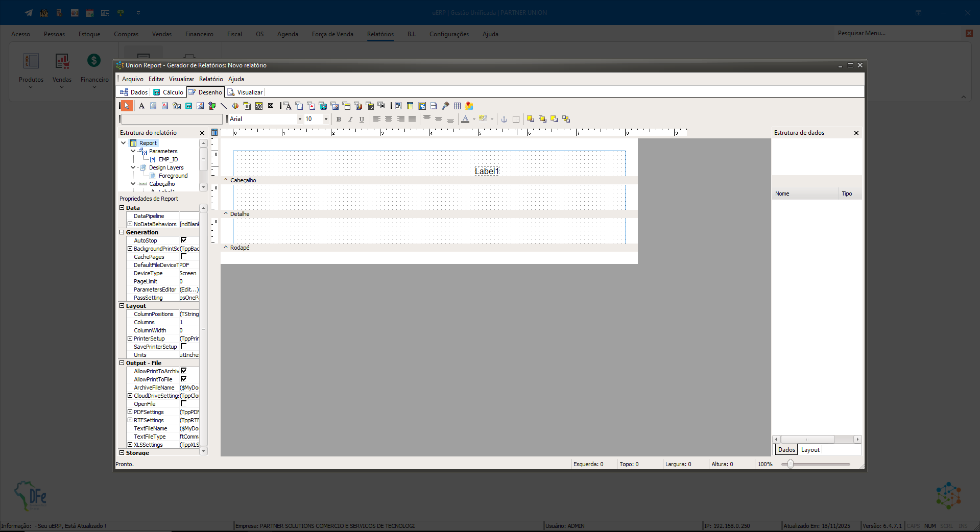
Task: Open the Arial font name dropdown
Action: coord(300,119)
